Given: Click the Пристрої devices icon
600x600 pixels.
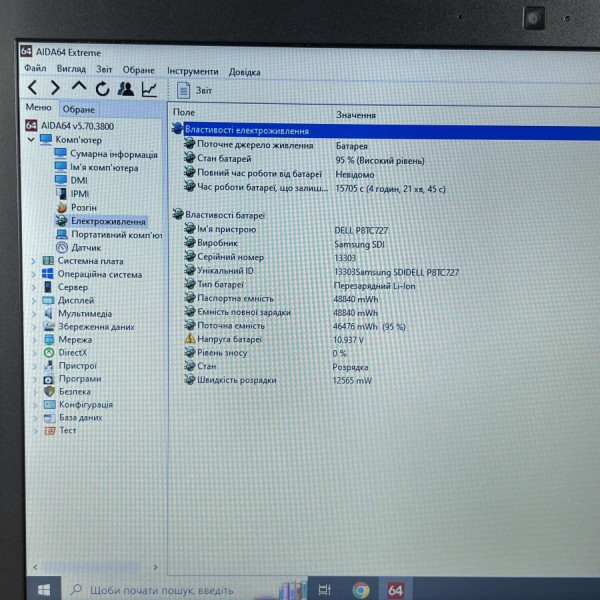Looking at the screenshot, I should click(x=49, y=366).
